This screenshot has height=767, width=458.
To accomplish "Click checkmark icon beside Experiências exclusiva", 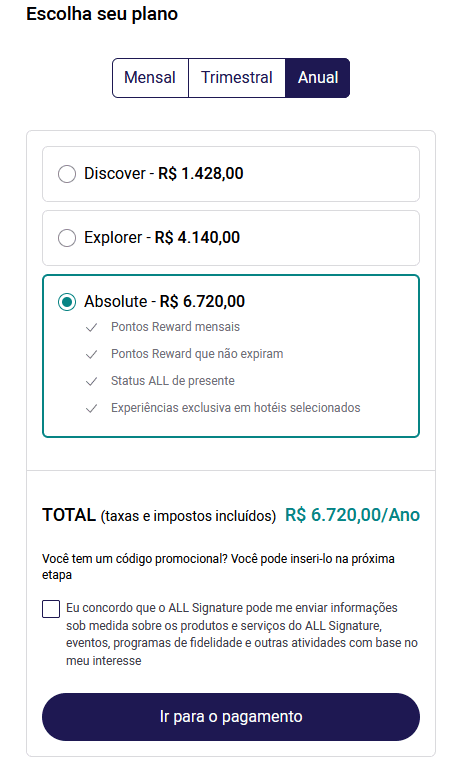I will click(92, 408).
